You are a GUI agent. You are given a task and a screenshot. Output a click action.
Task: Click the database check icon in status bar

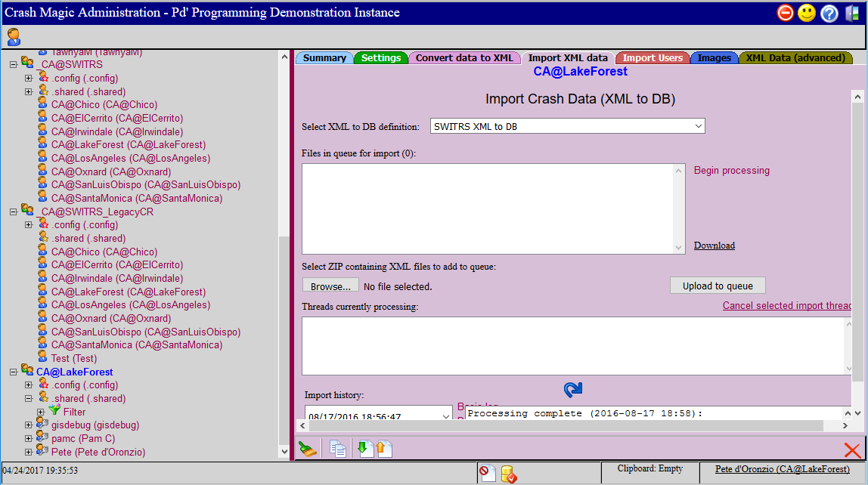pyautogui.click(x=508, y=474)
